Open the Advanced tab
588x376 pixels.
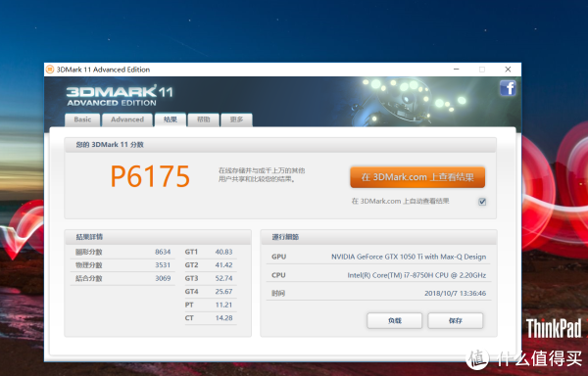(x=127, y=119)
